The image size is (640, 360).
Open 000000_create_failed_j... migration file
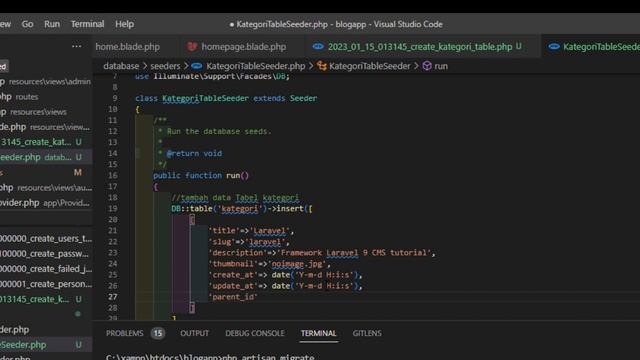click(46, 269)
